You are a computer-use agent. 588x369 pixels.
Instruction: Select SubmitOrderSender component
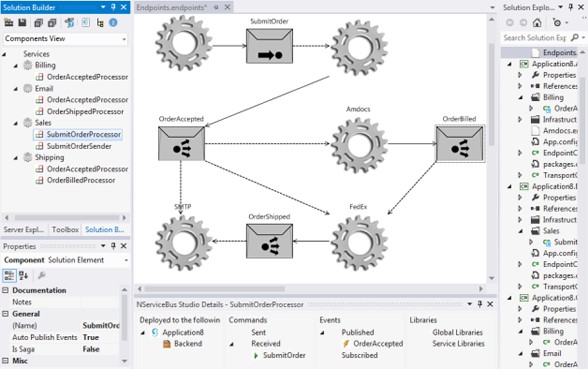(79, 146)
